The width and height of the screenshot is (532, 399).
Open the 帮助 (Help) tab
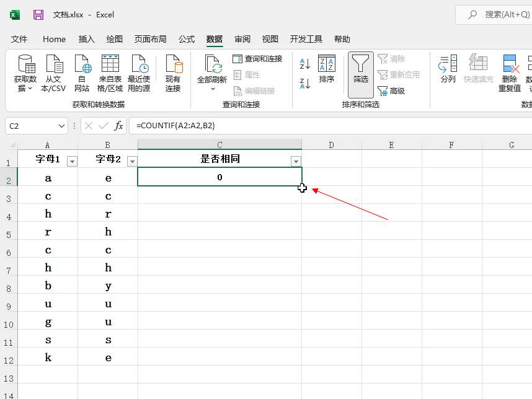[x=342, y=39]
